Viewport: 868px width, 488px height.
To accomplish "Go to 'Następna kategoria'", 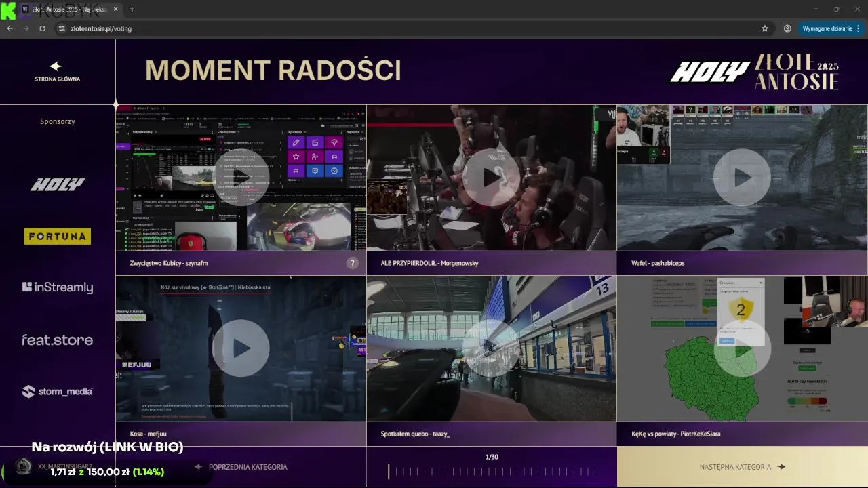I will [x=742, y=467].
